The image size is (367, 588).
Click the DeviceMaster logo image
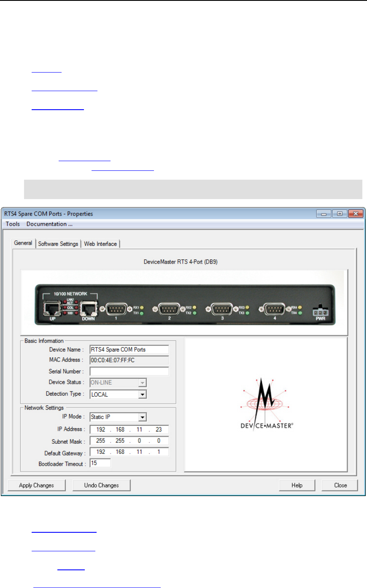(267, 404)
